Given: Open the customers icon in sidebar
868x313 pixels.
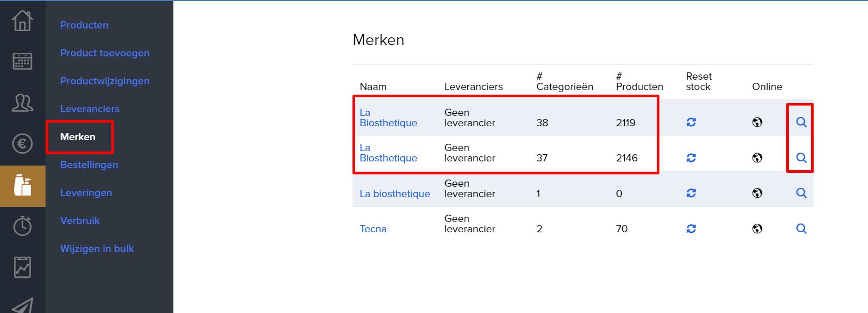Looking at the screenshot, I should pos(22,102).
